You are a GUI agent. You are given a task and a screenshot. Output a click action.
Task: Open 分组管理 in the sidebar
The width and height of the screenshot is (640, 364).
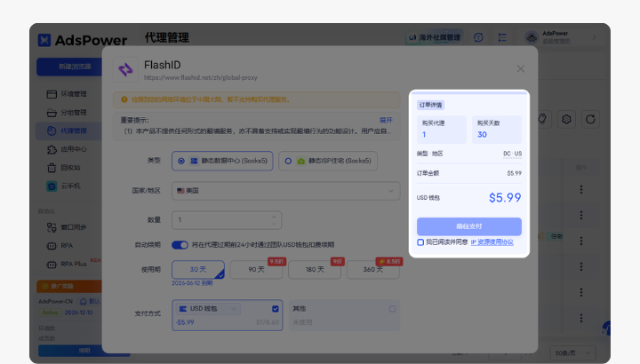[x=67, y=113]
